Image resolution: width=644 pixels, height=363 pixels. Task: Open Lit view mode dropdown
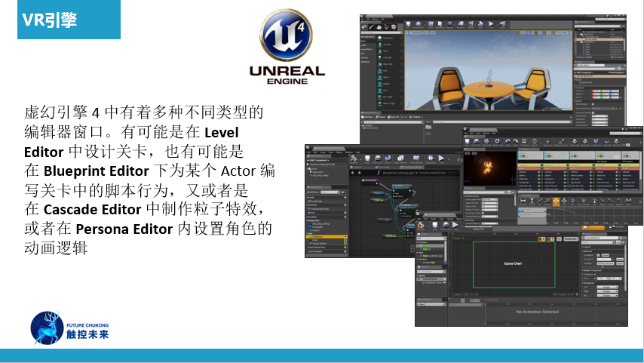pyautogui.click(x=426, y=32)
